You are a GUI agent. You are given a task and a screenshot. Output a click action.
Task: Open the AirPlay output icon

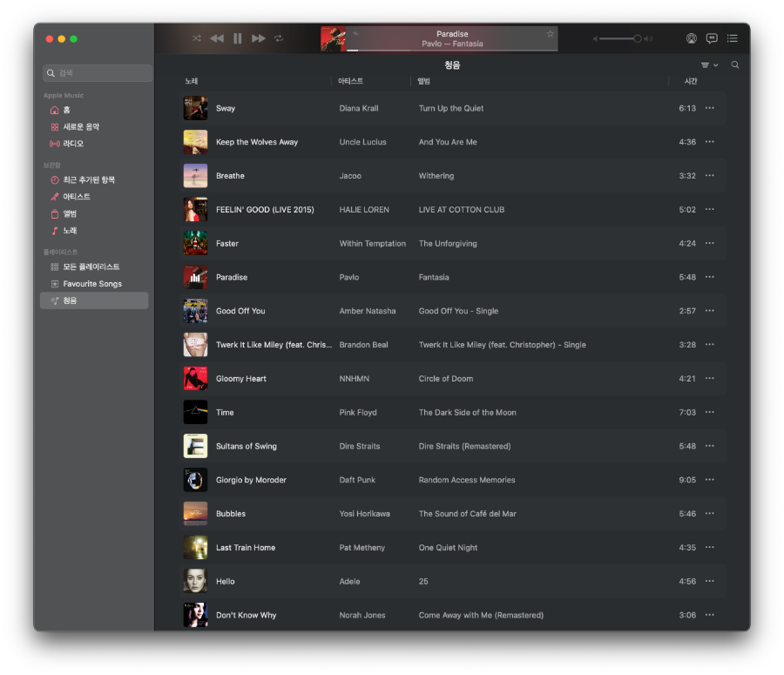tap(691, 38)
